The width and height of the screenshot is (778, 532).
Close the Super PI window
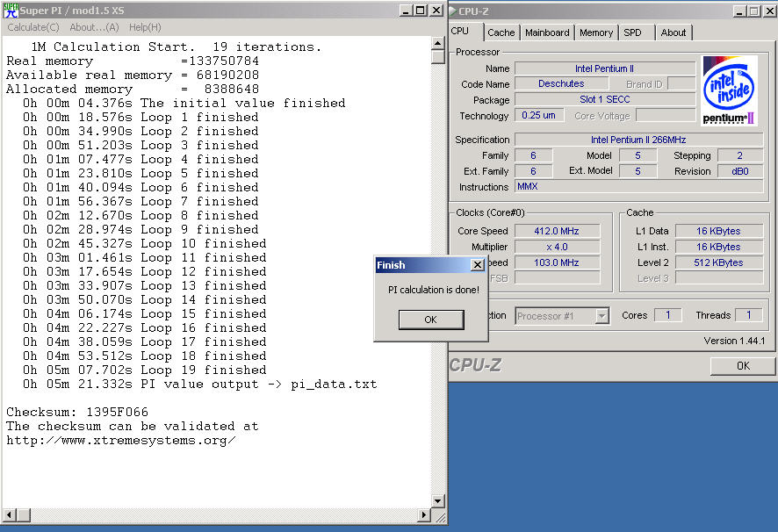click(436, 11)
